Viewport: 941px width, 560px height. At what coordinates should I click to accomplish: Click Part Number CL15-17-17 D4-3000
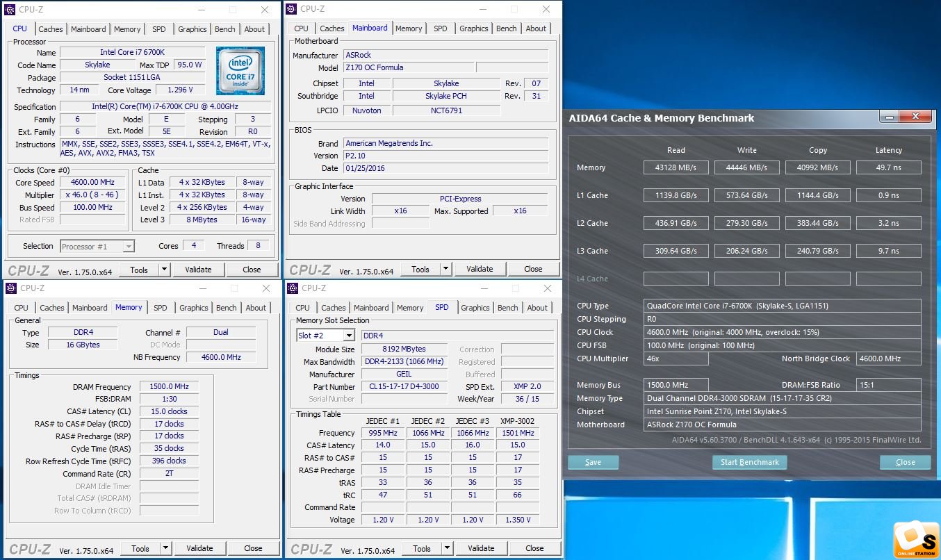[404, 386]
